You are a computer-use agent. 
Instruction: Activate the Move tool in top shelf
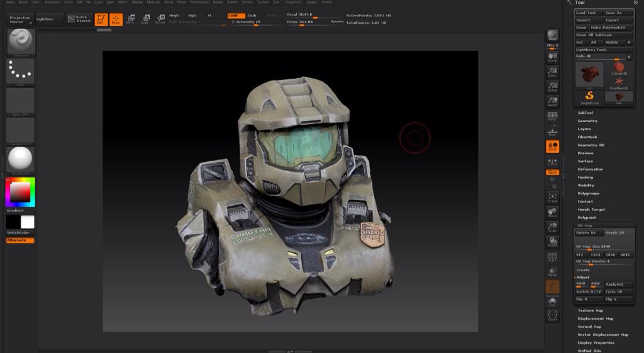coord(130,20)
